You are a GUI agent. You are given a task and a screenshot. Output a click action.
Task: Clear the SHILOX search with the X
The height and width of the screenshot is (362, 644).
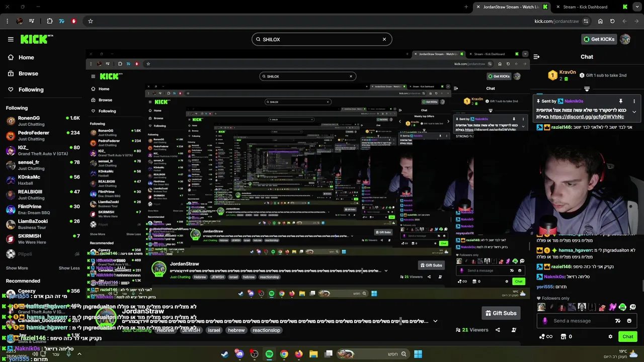click(384, 39)
